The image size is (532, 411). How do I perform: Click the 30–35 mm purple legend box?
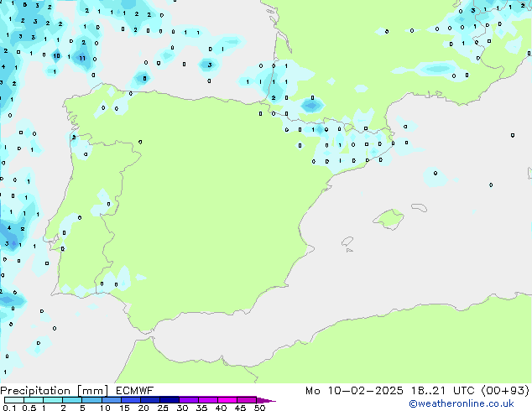click(x=189, y=400)
